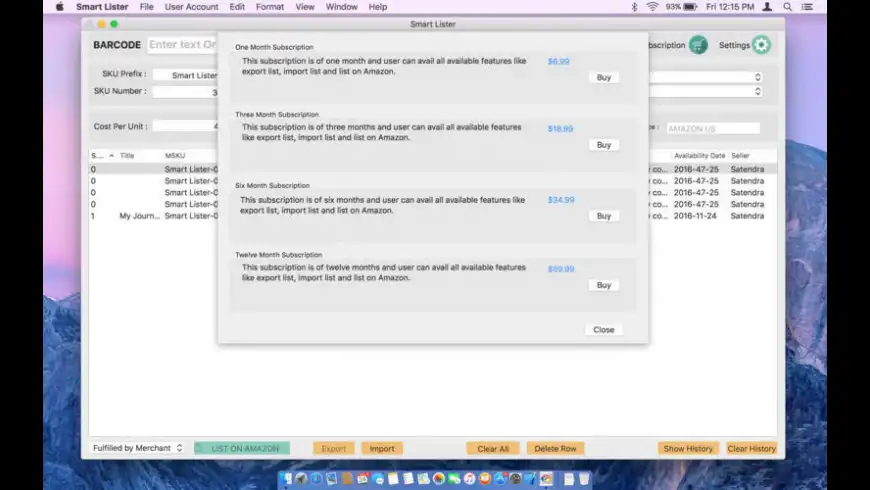Screen dimensions: 870x490
Task: Focus the BARCODE text field
Action: coord(183,45)
